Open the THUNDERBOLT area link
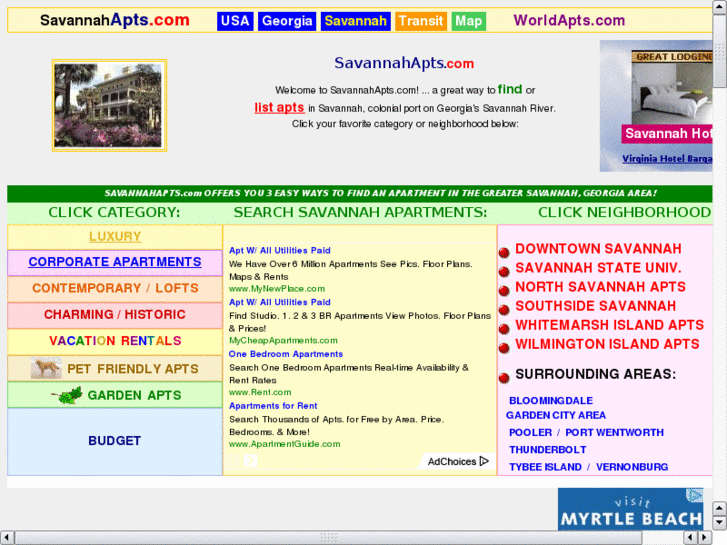The height and width of the screenshot is (545, 727). (x=548, y=450)
